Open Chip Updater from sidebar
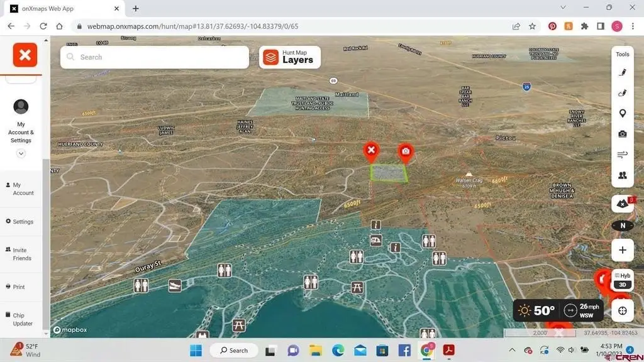This screenshot has height=362, width=644. point(22,319)
